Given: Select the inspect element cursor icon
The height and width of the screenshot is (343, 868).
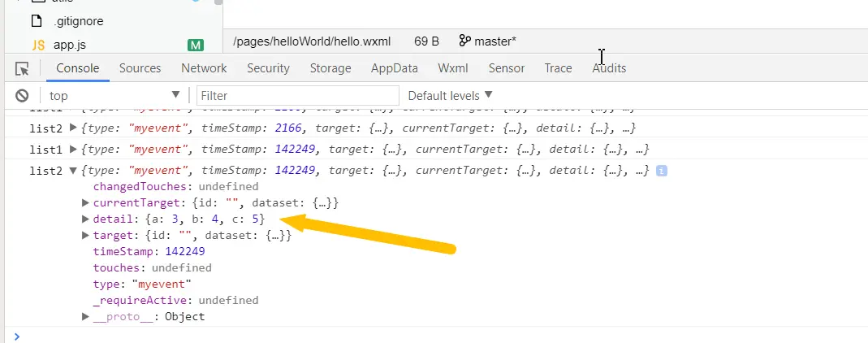Looking at the screenshot, I should [x=22, y=69].
